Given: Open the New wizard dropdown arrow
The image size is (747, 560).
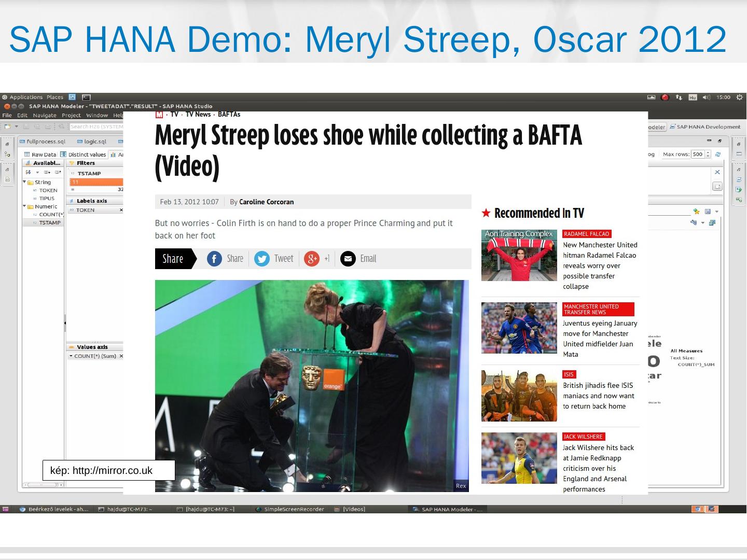Looking at the screenshot, I should click(16, 127).
